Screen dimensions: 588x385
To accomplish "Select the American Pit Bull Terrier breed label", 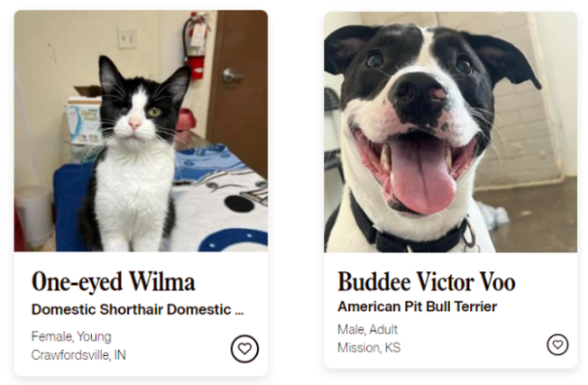I will click(417, 307).
